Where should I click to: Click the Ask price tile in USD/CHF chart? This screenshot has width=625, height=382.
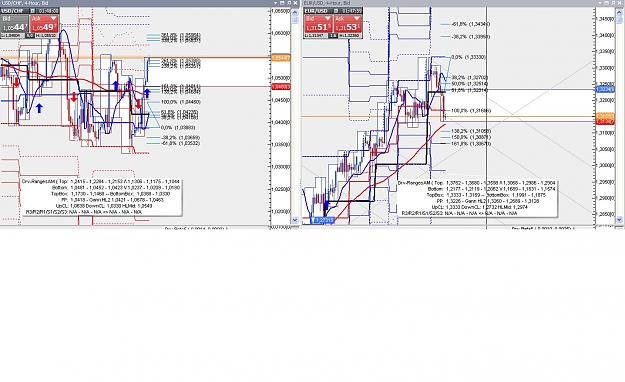click(44, 24)
